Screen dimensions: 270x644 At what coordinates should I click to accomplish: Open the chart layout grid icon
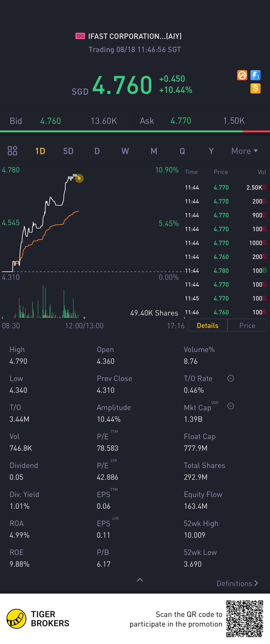point(12,151)
